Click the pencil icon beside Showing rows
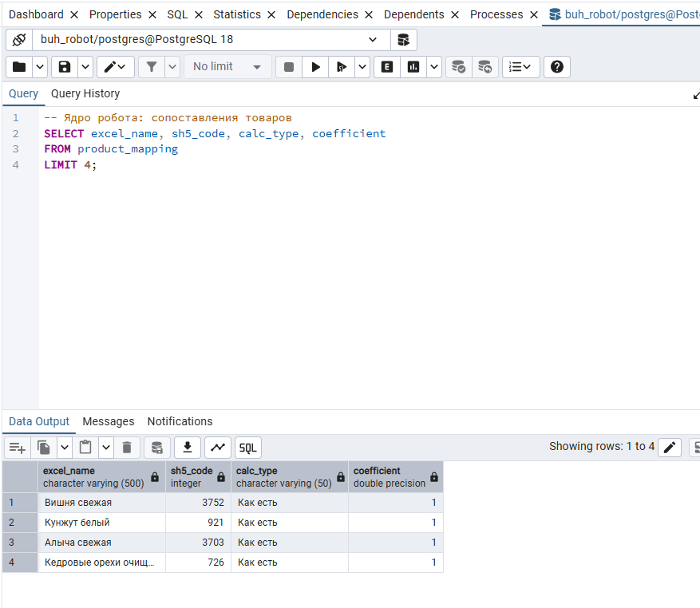The image size is (700, 608). pos(670,448)
